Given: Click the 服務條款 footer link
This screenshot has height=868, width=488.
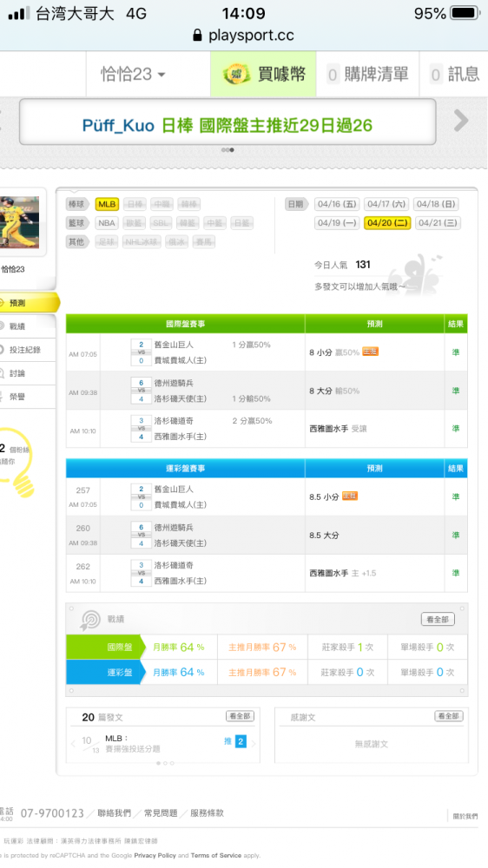Looking at the screenshot, I should [x=208, y=813].
